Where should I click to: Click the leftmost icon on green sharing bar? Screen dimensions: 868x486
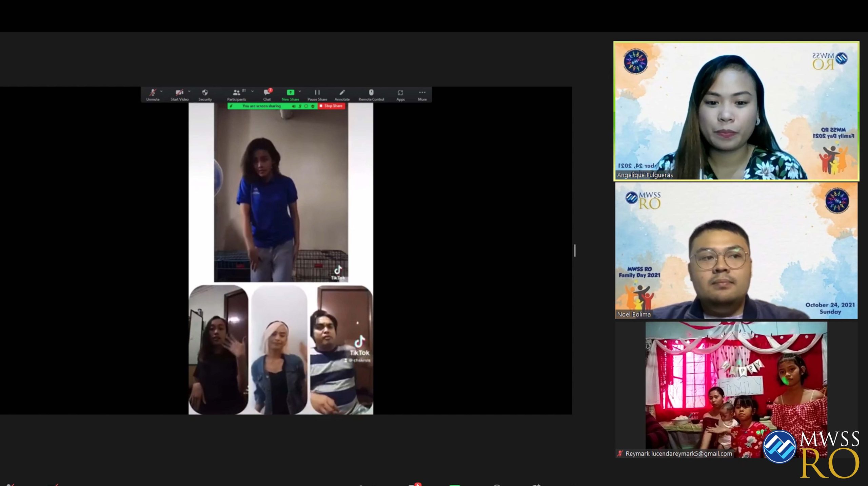231,106
